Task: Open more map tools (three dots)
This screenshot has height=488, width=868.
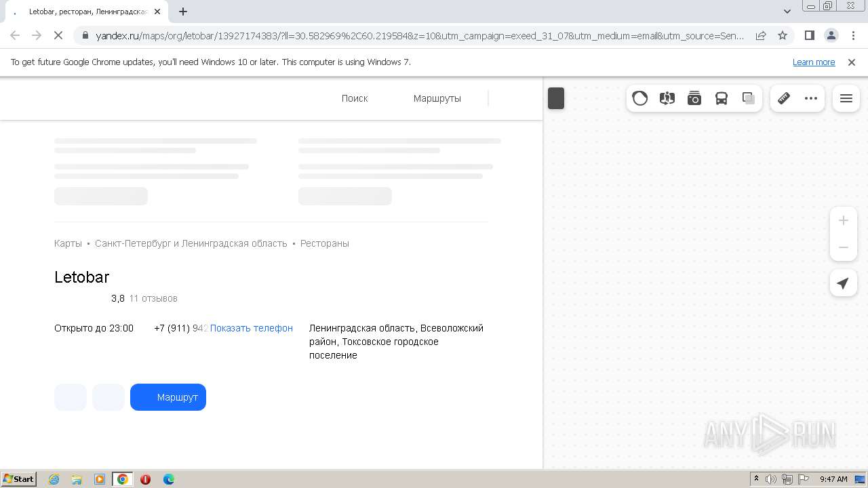Action: (811, 98)
